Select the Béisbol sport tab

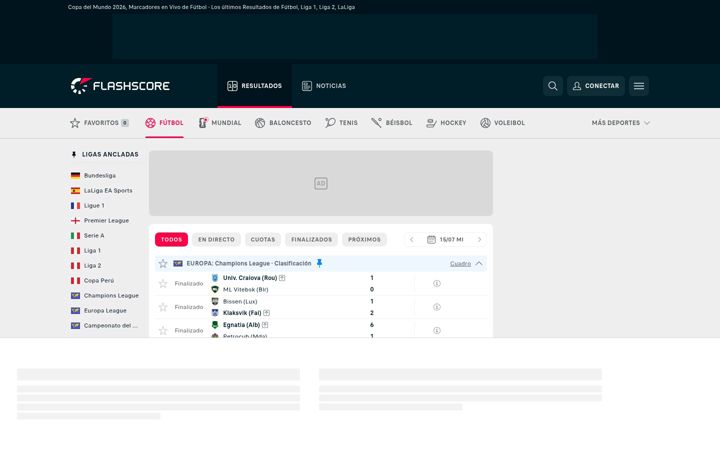tap(392, 123)
